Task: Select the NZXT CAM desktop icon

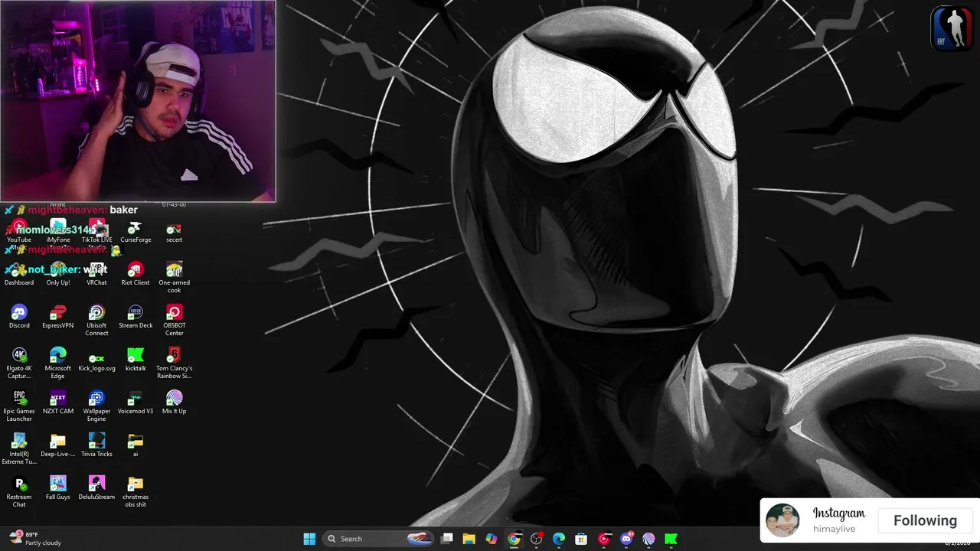Action: click(x=58, y=402)
